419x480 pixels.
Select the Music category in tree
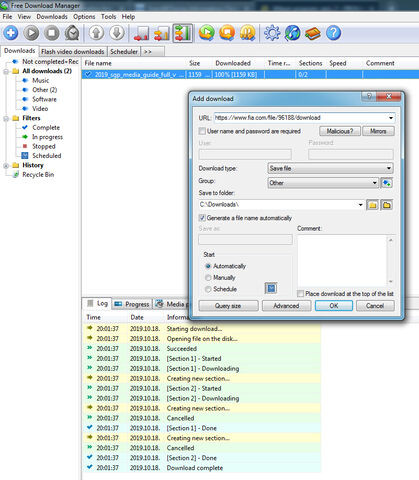tap(41, 80)
